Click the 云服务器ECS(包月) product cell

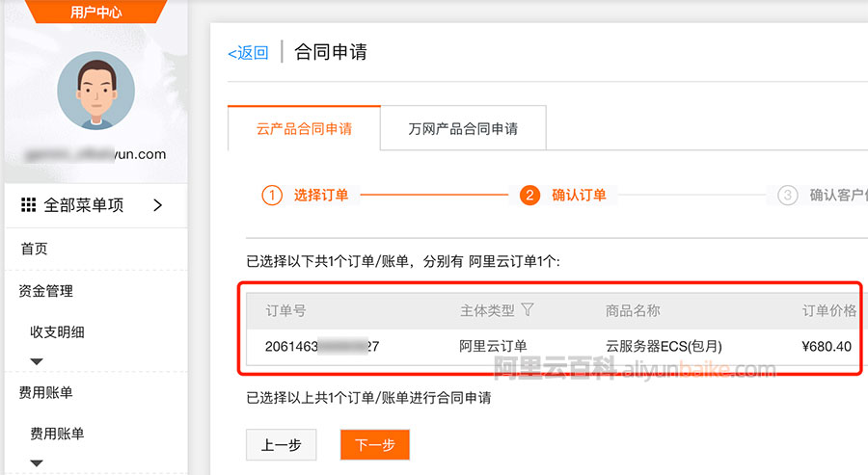tap(664, 346)
